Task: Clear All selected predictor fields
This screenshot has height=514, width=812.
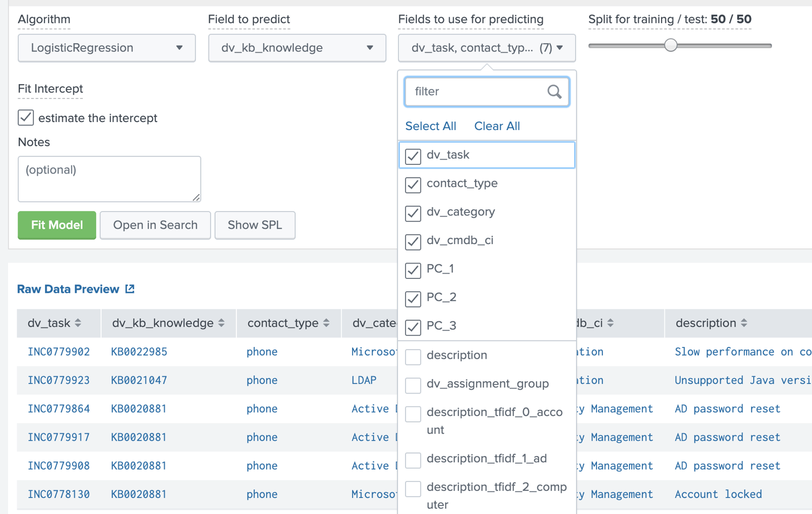Action: 496,126
